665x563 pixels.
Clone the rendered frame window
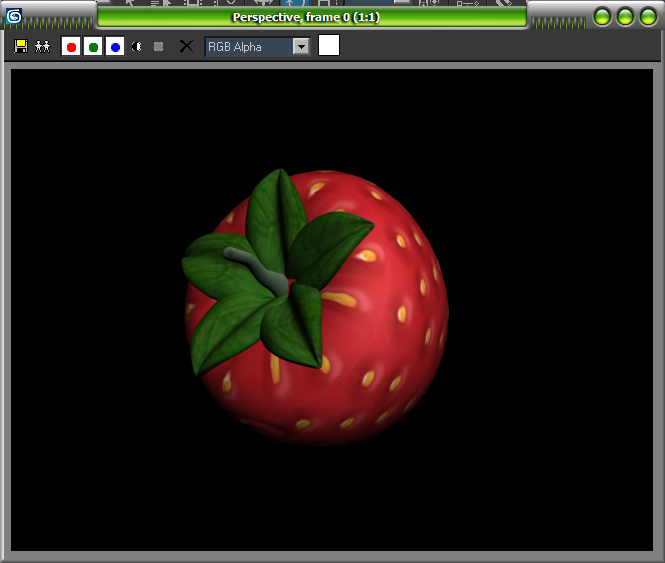(42, 46)
